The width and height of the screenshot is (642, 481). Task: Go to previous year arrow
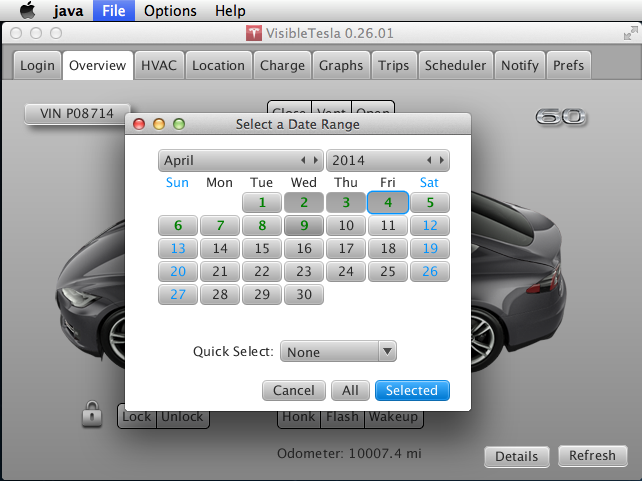(x=429, y=160)
